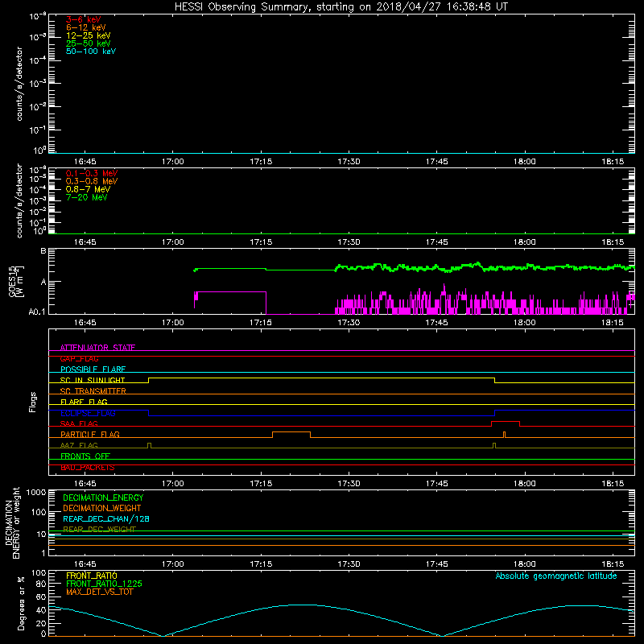This screenshot has width=644, height=644.
Task: Select the GAP_FLAG label
Action: click(79, 358)
